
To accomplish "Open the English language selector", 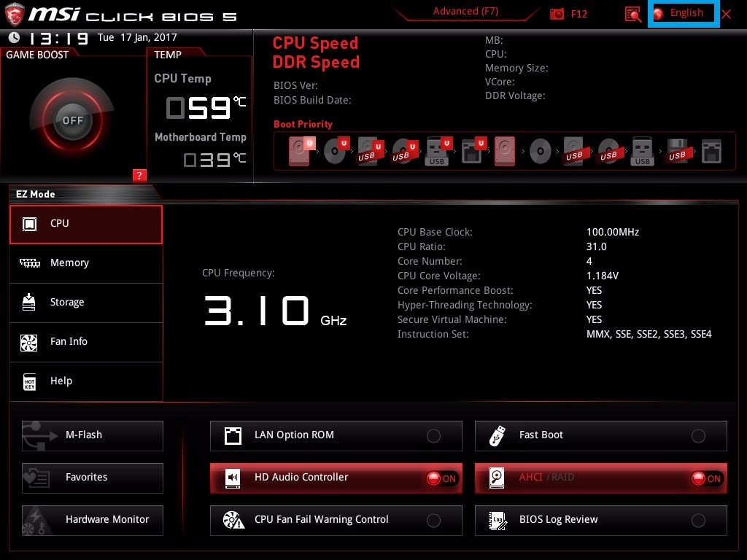I will click(685, 13).
